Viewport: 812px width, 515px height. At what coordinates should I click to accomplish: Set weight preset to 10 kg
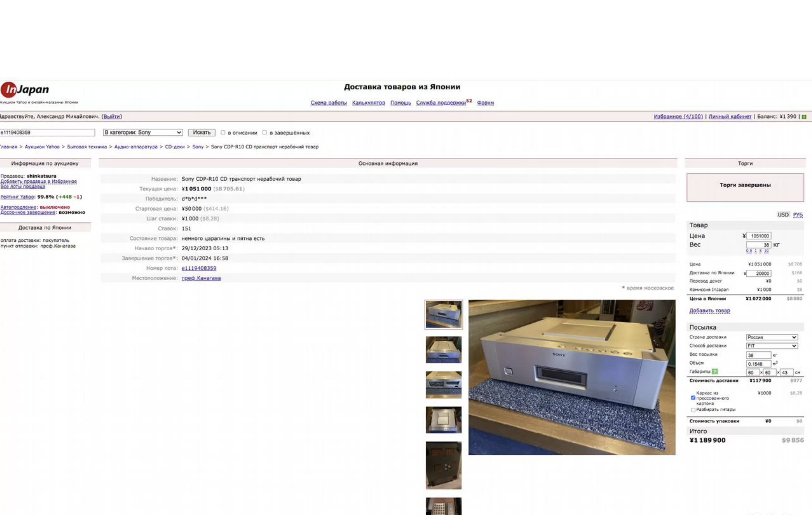coord(766,251)
